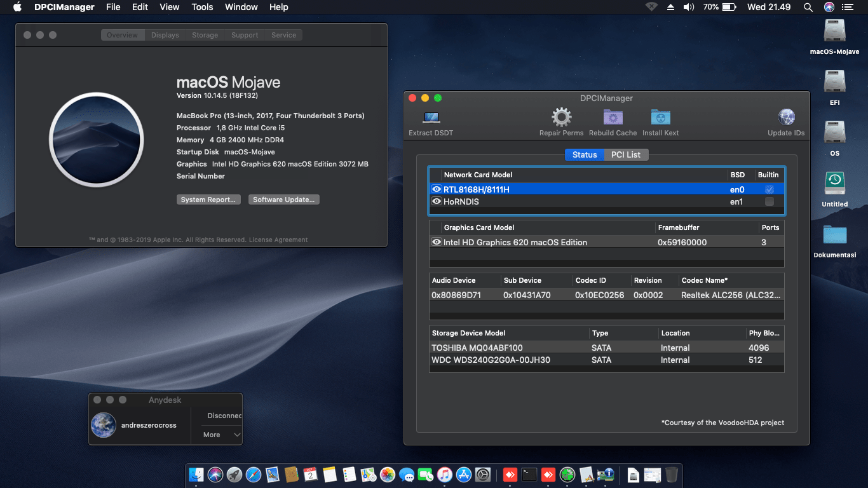Open Terminal from the Dock

[x=529, y=475]
